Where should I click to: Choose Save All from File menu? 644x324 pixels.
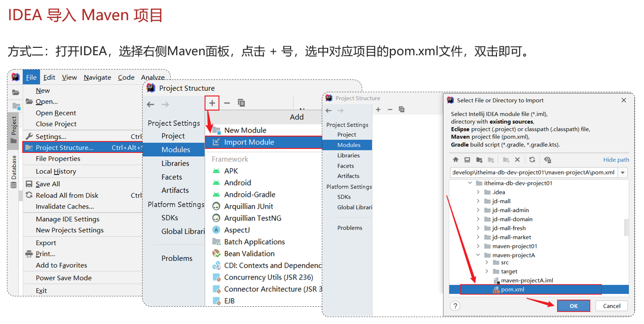[x=82, y=184]
